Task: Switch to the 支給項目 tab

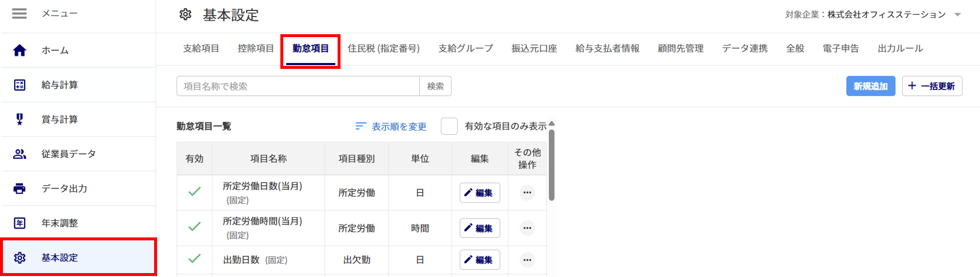Action: point(201,48)
